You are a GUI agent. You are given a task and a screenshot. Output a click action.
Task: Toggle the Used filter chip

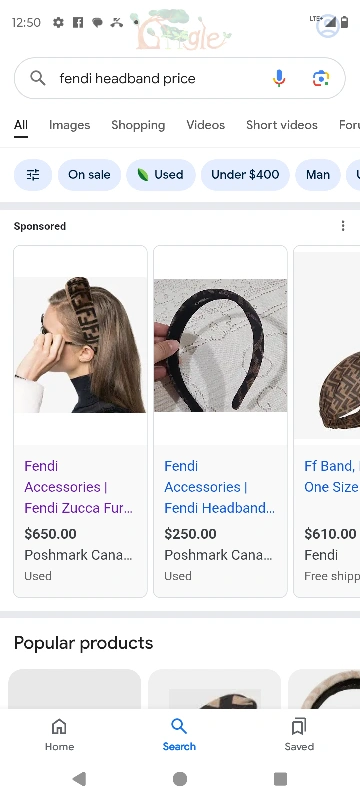(x=161, y=174)
